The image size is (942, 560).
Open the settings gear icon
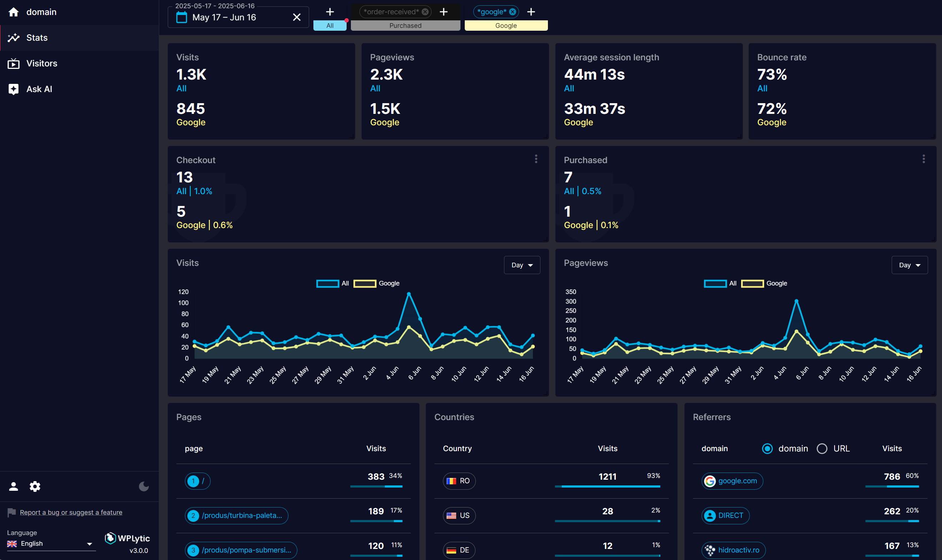[x=35, y=486]
